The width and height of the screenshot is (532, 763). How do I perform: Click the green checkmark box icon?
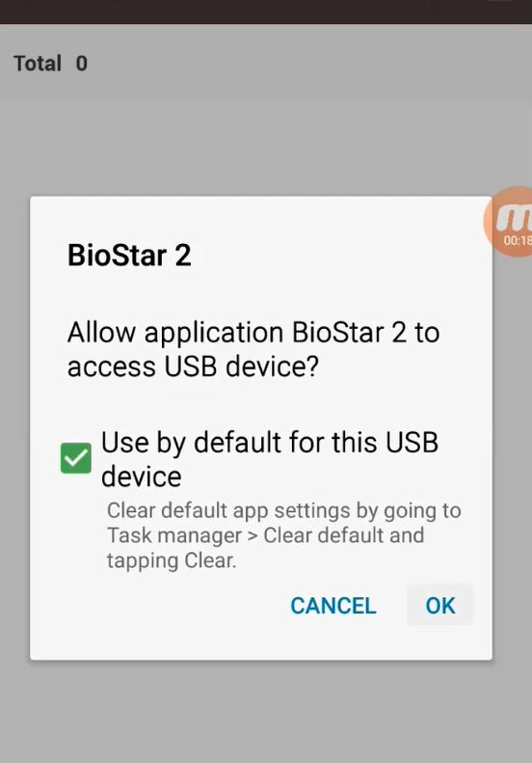[x=76, y=458]
